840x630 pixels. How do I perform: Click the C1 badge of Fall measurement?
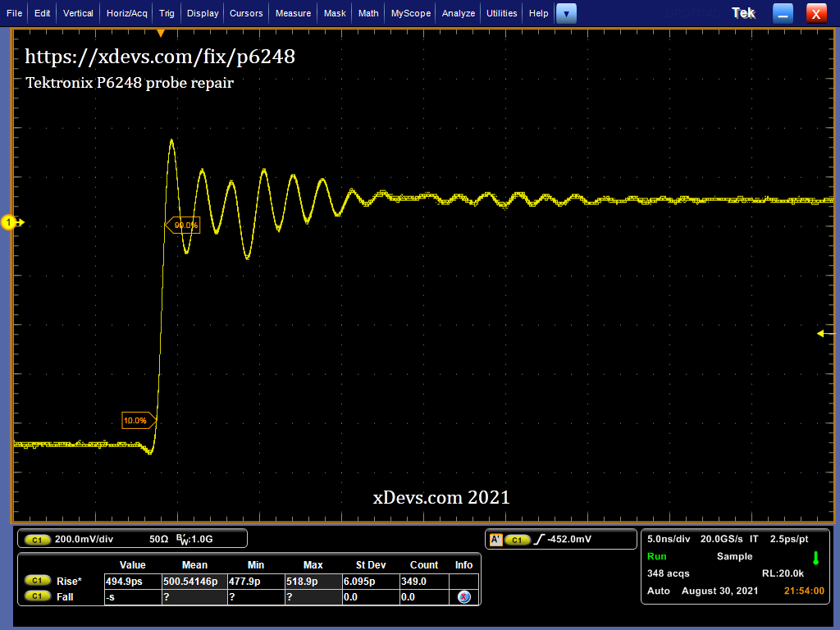point(38,596)
